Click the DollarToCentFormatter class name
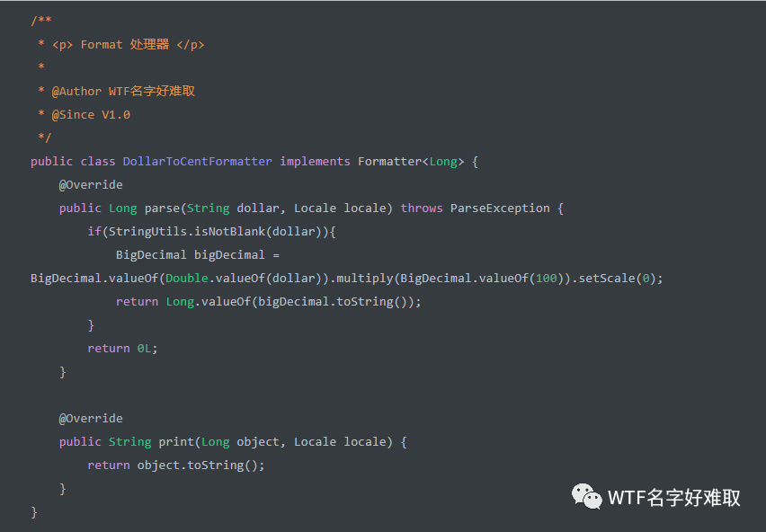 pos(198,162)
